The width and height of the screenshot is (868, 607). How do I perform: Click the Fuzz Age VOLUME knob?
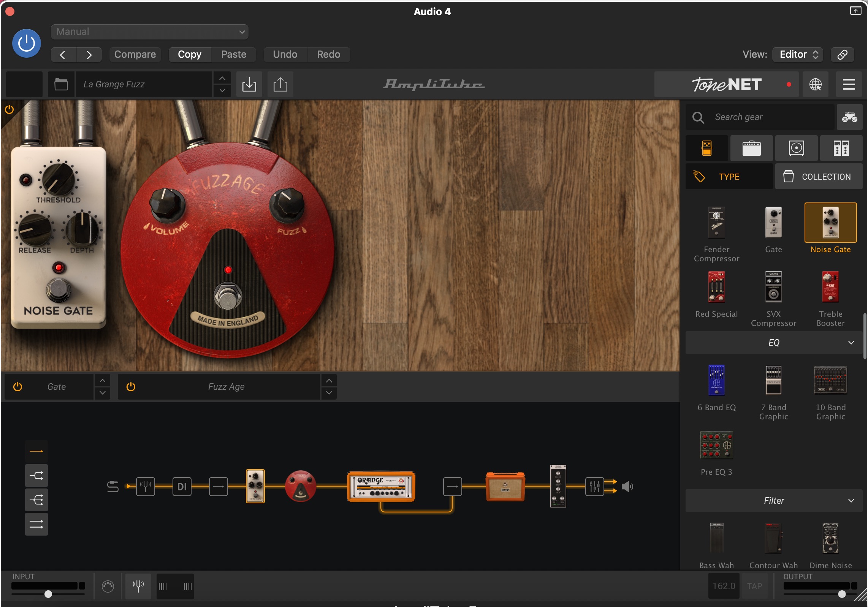[166, 205]
